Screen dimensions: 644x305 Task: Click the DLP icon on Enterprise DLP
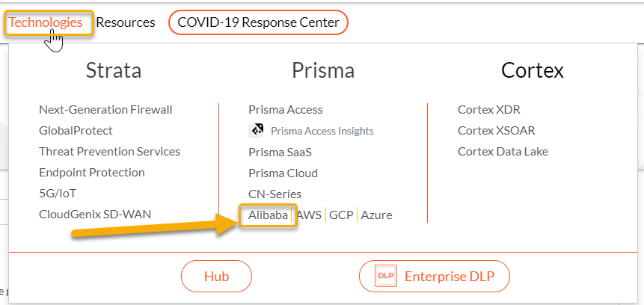(x=386, y=277)
